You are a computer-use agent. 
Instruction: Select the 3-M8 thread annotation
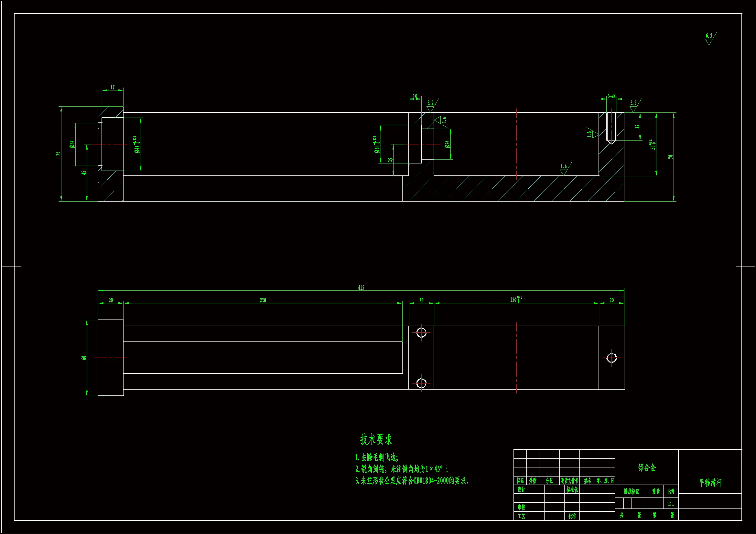[x=611, y=96]
